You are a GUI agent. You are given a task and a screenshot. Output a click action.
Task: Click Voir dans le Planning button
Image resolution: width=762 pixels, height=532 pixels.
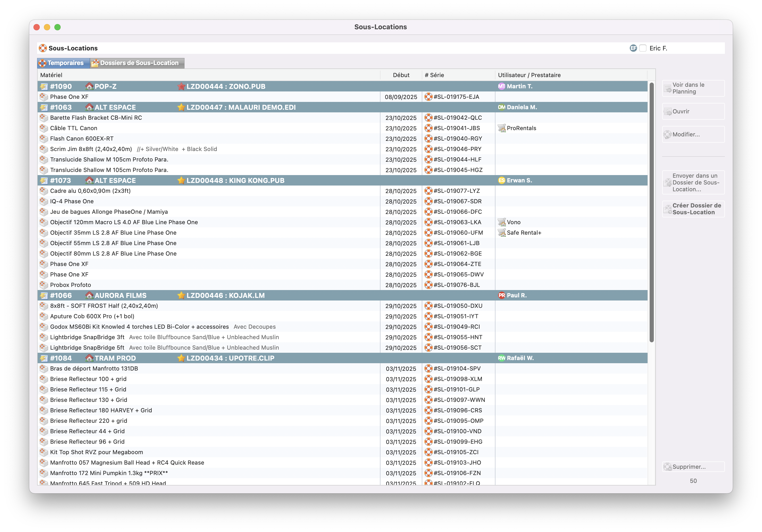point(693,88)
